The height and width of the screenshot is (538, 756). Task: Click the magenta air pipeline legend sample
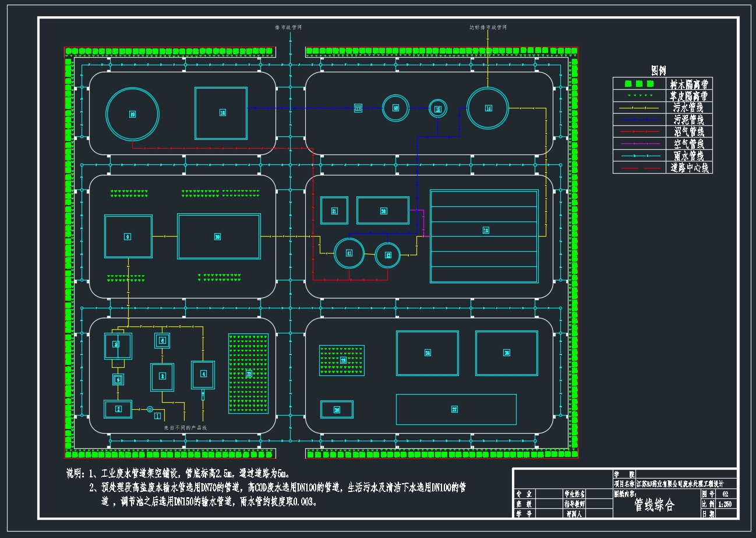point(638,144)
